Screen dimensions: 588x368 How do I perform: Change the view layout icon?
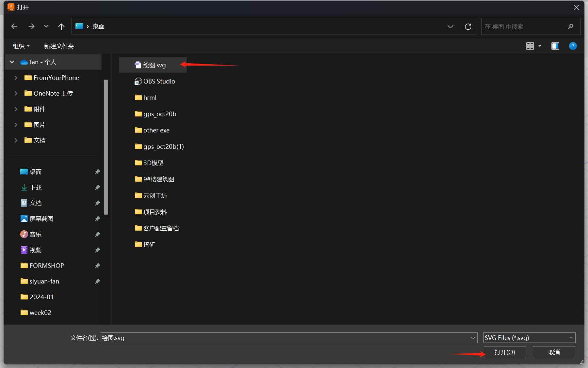point(530,46)
